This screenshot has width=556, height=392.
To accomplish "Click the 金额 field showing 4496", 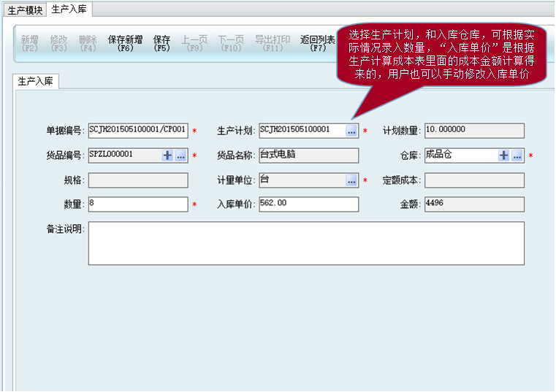I will [x=474, y=204].
